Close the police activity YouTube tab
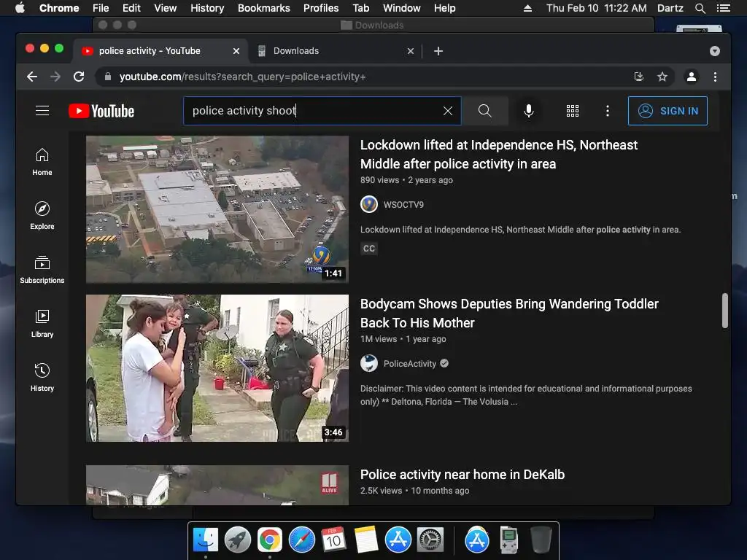The width and height of the screenshot is (747, 560). pos(236,51)
